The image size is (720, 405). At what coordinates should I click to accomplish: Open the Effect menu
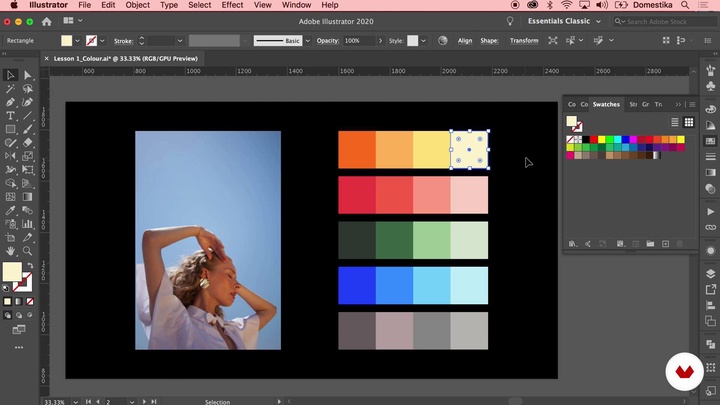[232, 5]
